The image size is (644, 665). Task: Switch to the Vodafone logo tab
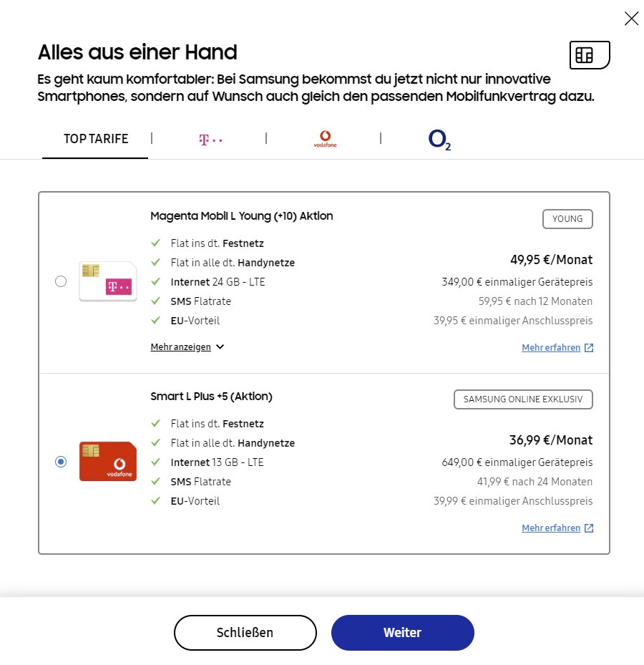(x=325, y=139)
